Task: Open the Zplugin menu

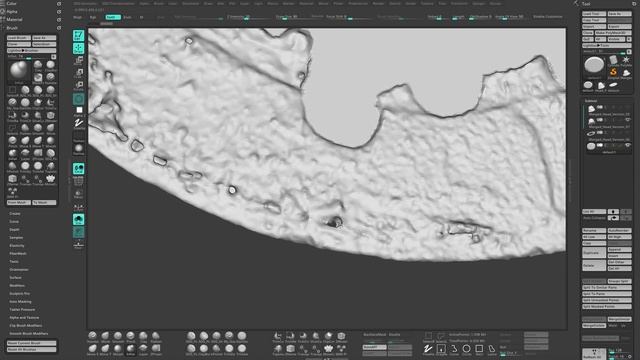Action: 478,3
